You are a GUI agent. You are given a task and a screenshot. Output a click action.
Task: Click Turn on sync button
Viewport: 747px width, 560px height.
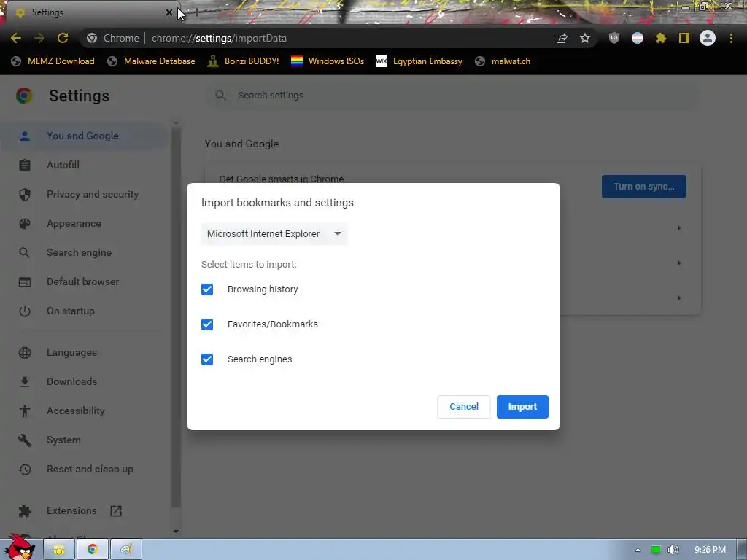[x=643, y=187]
